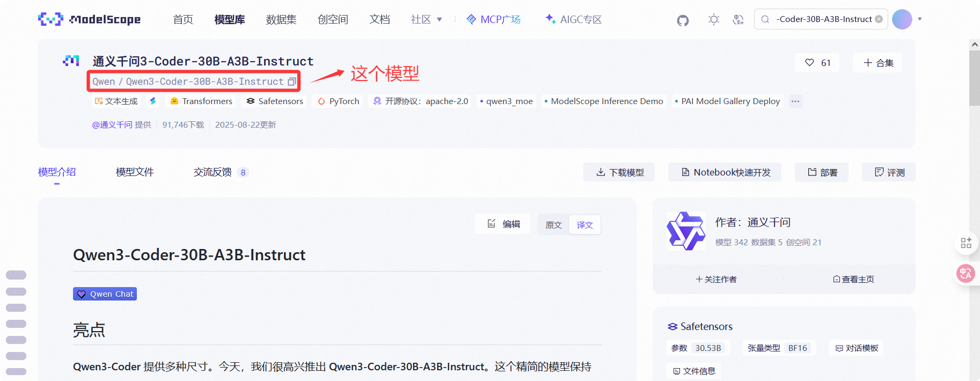
Task: Open 模型库 navigation item
Action: (x=230, y=19)
